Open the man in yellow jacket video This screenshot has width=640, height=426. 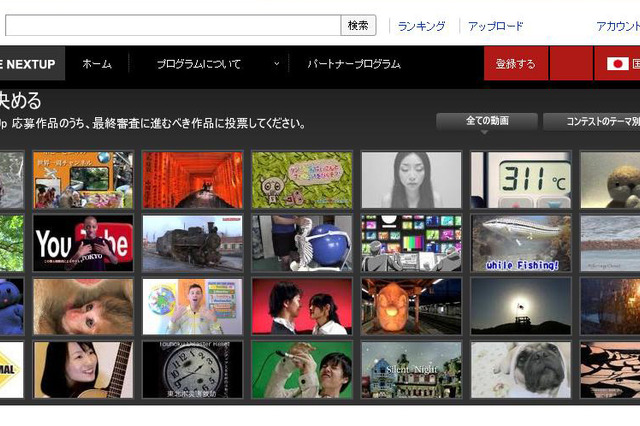click(193, 306)
